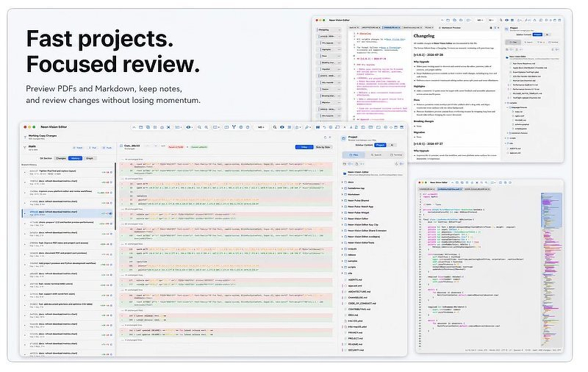Click the Changelog outline item in top-right window
588x372 pixels.
tap(329, 29)
